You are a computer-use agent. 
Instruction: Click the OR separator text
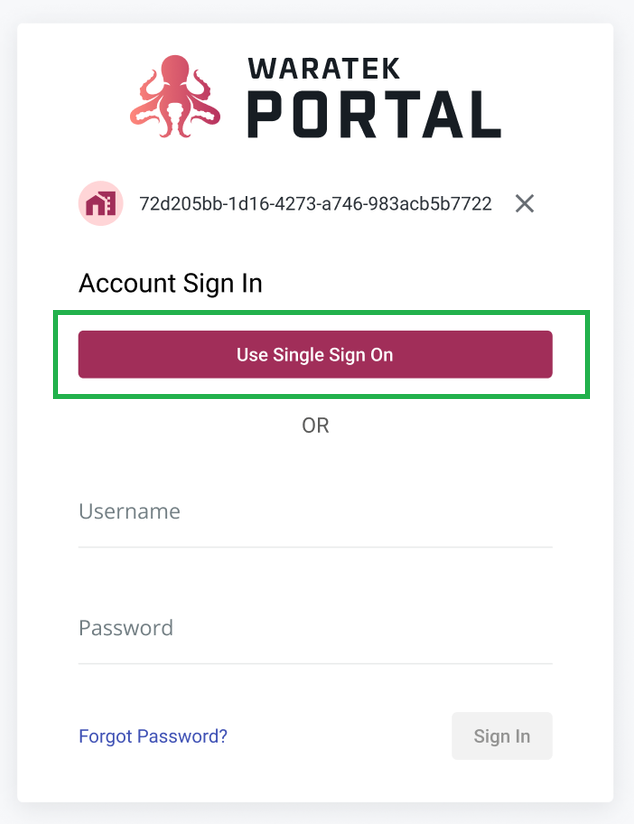(x=315, y=425)
